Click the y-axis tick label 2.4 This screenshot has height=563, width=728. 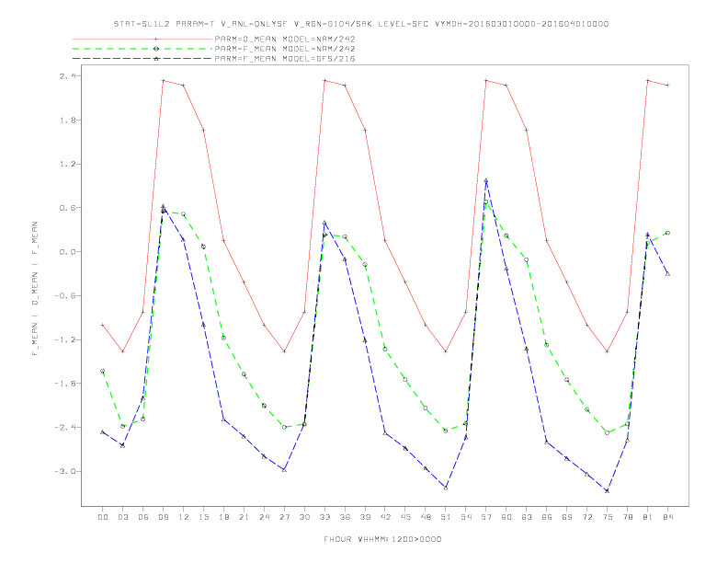[66, 75]
